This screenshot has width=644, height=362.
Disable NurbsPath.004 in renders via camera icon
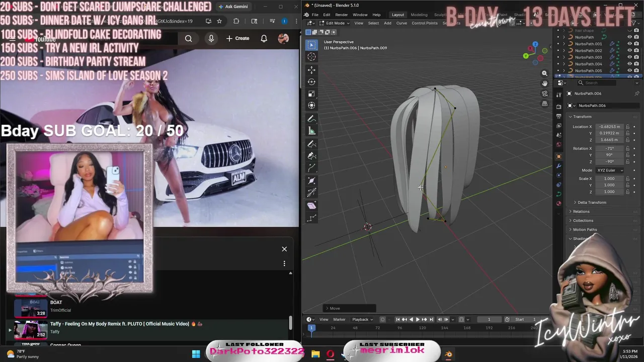pos(636,64)
